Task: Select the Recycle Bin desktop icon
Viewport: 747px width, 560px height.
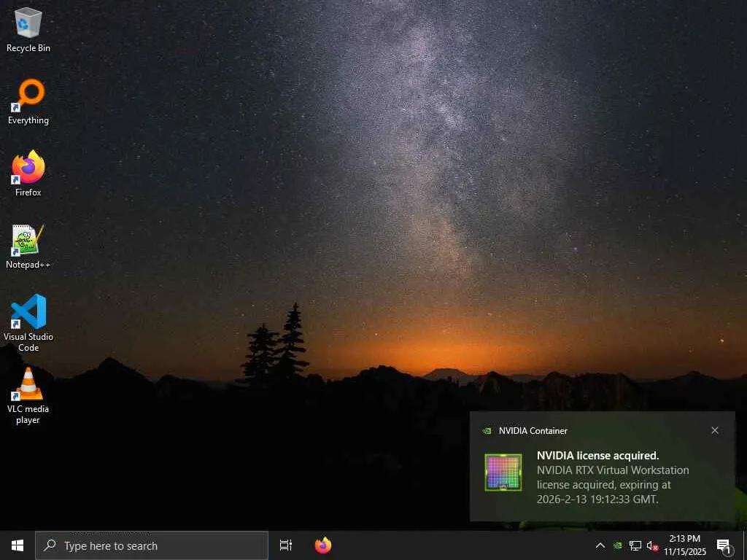Action: 28,29
